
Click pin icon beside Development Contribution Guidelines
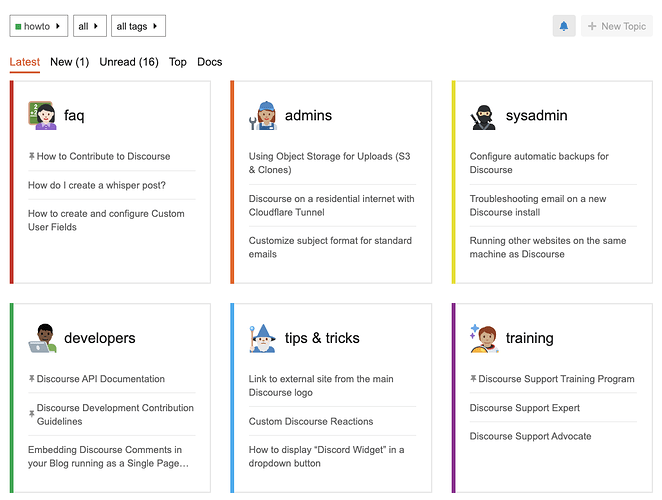(31, 414)
